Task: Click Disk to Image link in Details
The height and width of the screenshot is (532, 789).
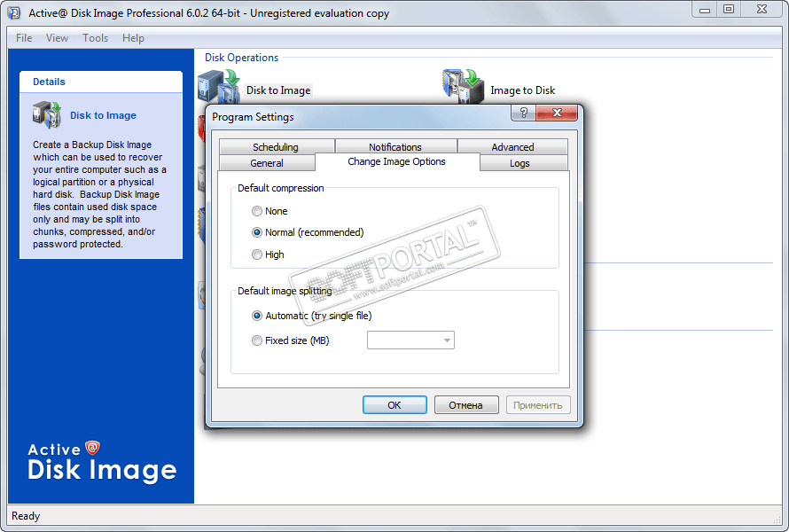Action: coord(103,115)
